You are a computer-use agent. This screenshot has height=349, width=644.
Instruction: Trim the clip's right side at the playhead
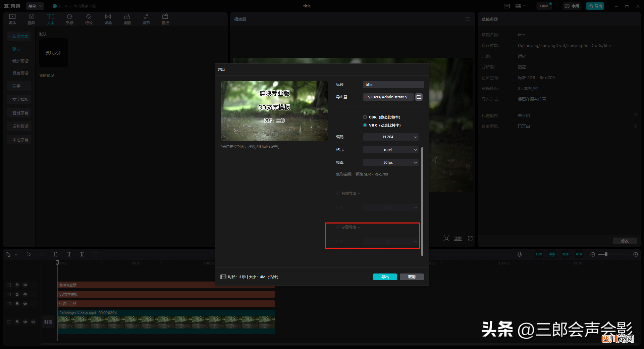click(82, 254)
